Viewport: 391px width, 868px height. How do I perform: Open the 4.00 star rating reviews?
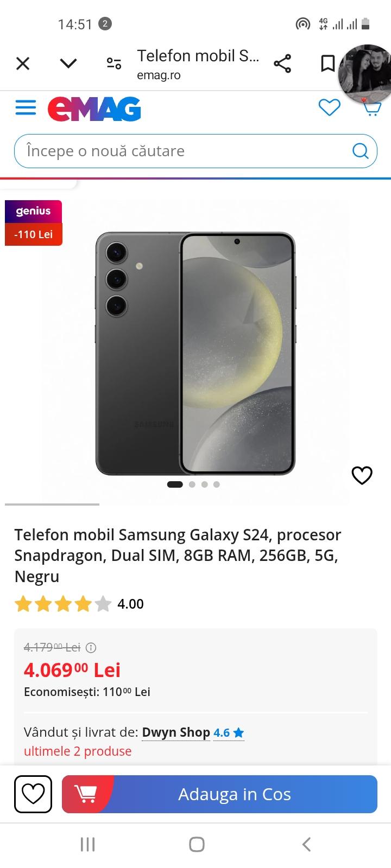tap(79, 604)
